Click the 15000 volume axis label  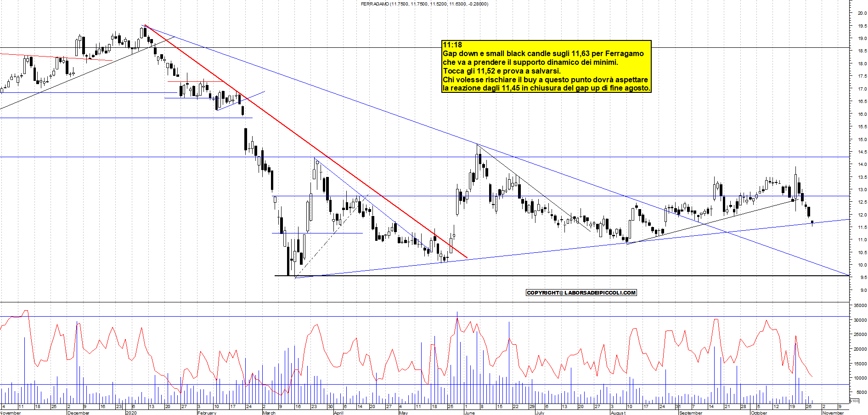(860, 364)
